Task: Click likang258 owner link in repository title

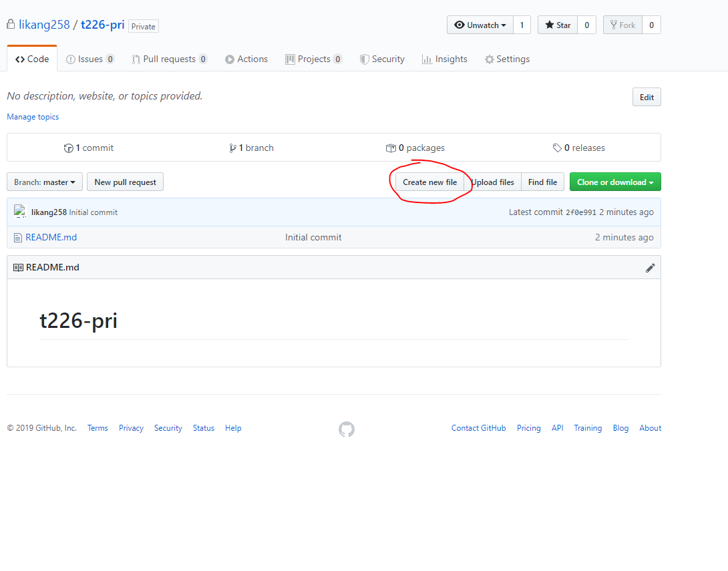Action: coord(44,25)
